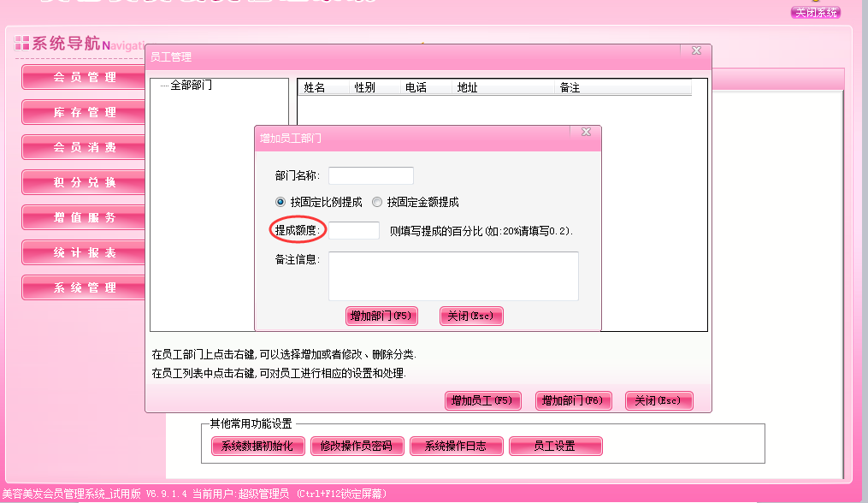Open the 会员管理 section
Viewport: 868px width, 503px height.
(83, 77)
